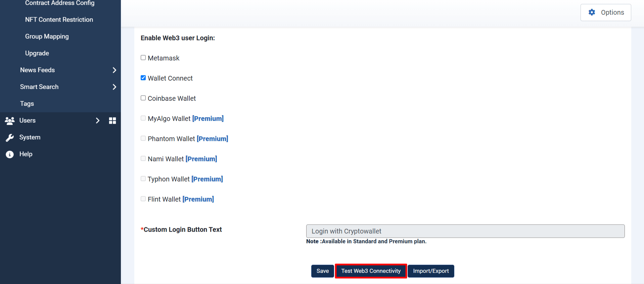Click the Help info icon
This screenshot has width=644, height=284.
(x=10, y=154)
